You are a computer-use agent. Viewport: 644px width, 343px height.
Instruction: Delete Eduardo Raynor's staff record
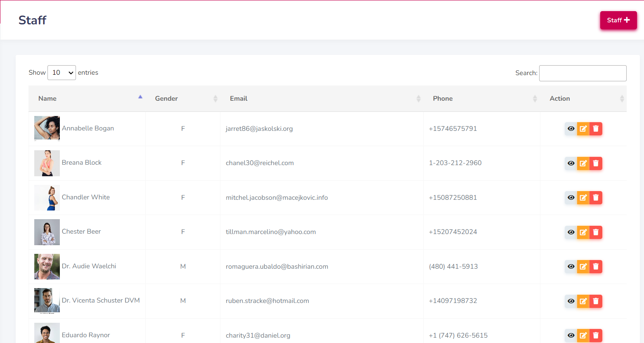pos(596,336)
